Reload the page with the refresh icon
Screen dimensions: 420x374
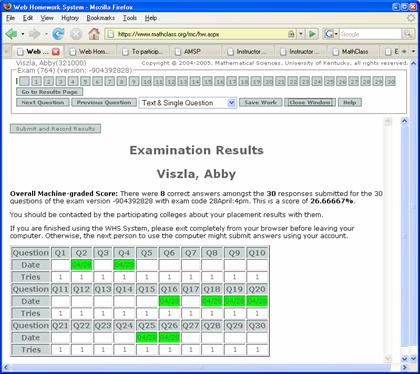pyautogui.click(x=58, y=34)
